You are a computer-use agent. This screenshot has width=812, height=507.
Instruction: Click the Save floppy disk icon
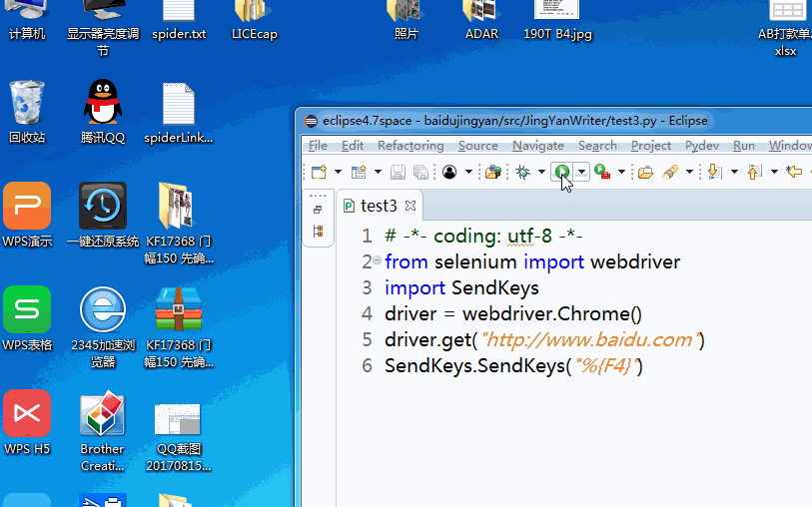pos(398,172)
